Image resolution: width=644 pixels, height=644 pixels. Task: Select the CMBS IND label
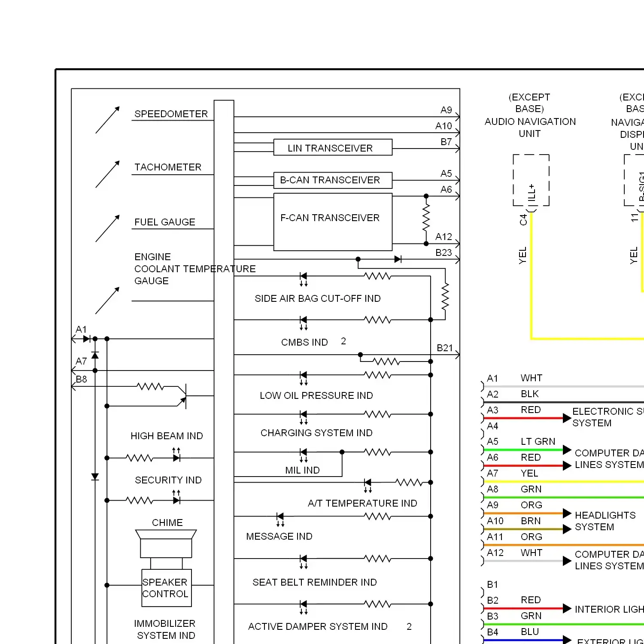304,342
